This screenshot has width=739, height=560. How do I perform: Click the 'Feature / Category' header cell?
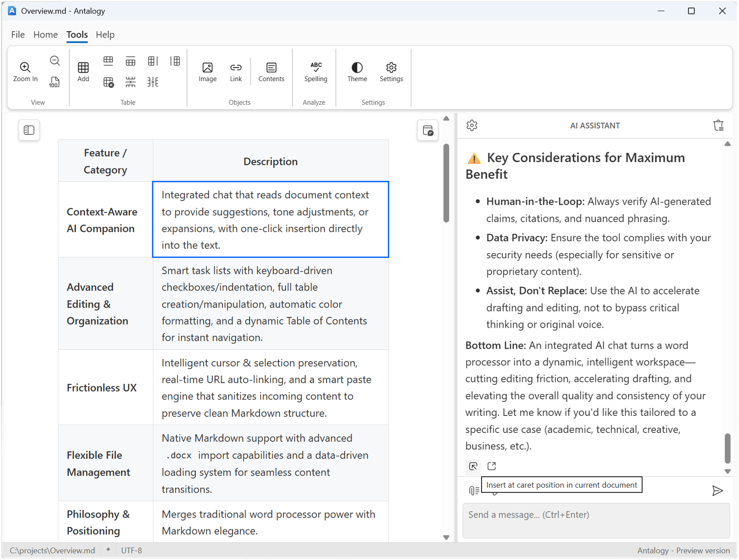pos(105,161)
